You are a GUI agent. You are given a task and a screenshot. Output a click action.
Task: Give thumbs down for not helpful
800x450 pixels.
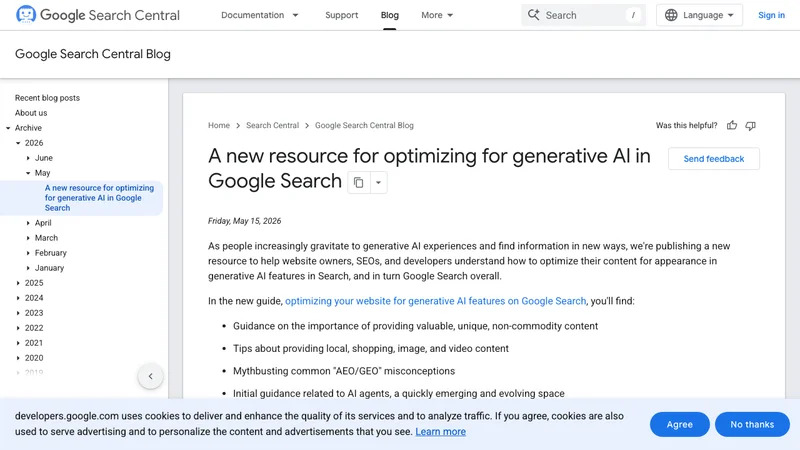[x=751, y=126]
